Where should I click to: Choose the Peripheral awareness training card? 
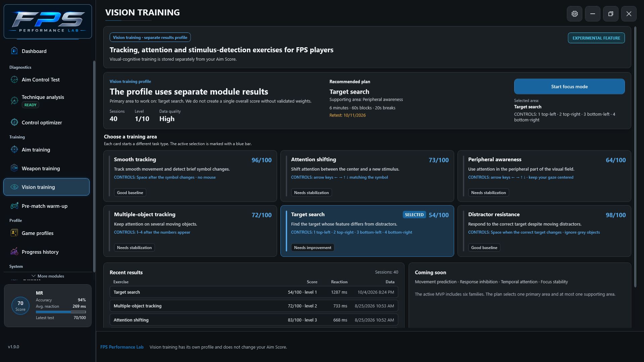544,176
